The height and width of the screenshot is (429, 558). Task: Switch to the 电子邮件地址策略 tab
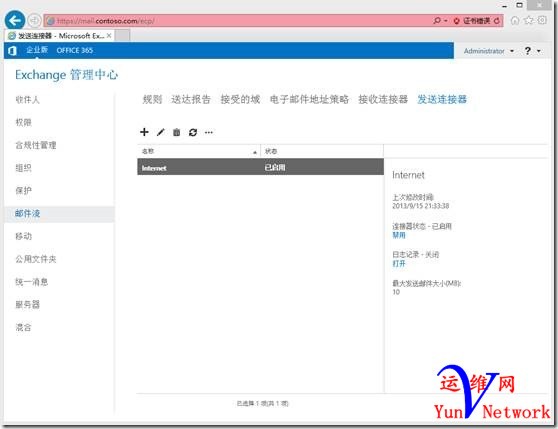(309, 99)
